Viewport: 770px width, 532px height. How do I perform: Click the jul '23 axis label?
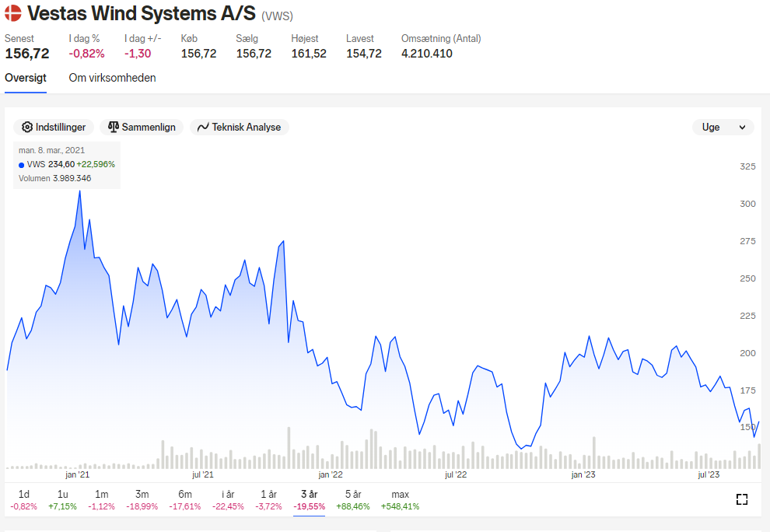pyautogui.click(x=709, y=474)
